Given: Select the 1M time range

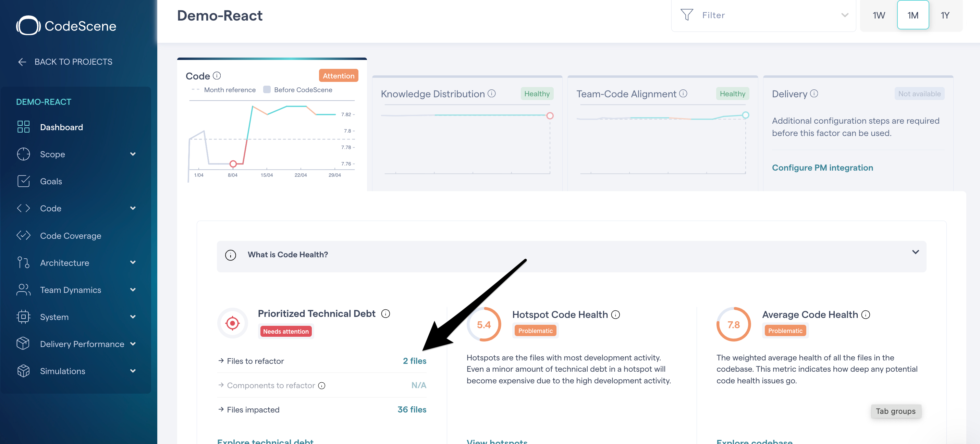Looking at the screenshot, I should [912, 15].
